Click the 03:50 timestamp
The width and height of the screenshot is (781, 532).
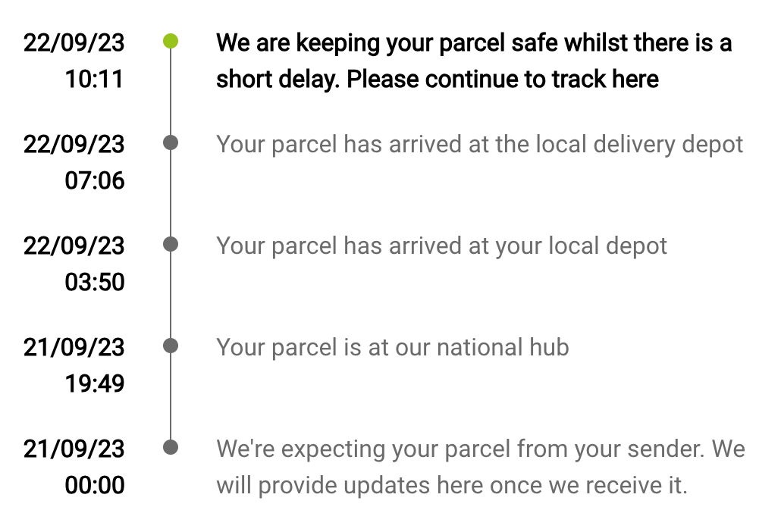(94, 282)
